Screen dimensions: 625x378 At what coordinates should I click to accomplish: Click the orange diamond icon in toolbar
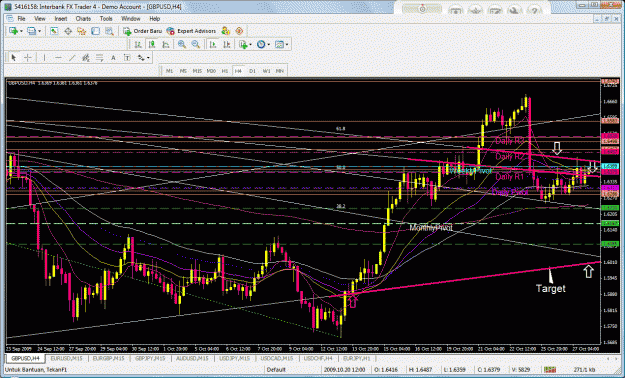239,31
